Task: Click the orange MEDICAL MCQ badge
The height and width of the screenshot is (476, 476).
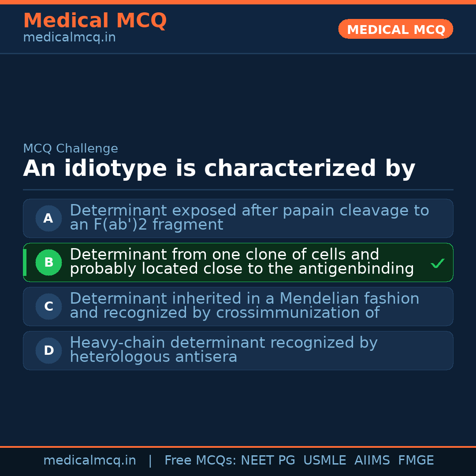Action: [395, 30]
